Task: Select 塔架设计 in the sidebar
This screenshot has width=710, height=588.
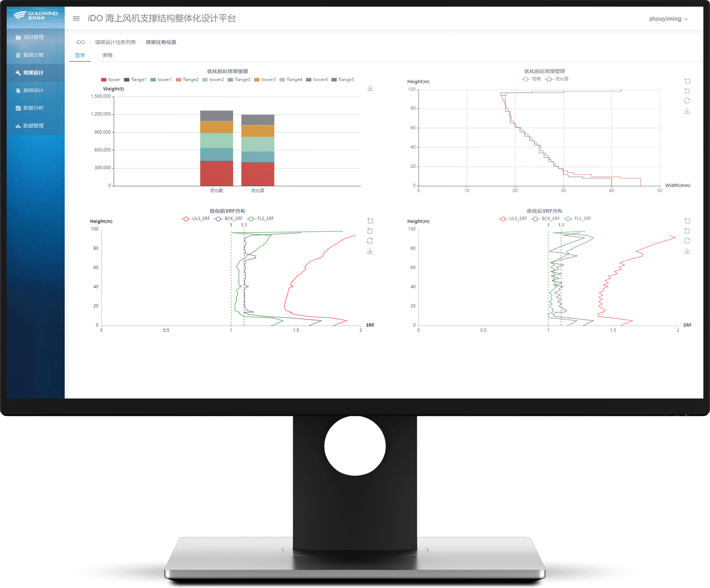Action: click(x=36, y=73)
